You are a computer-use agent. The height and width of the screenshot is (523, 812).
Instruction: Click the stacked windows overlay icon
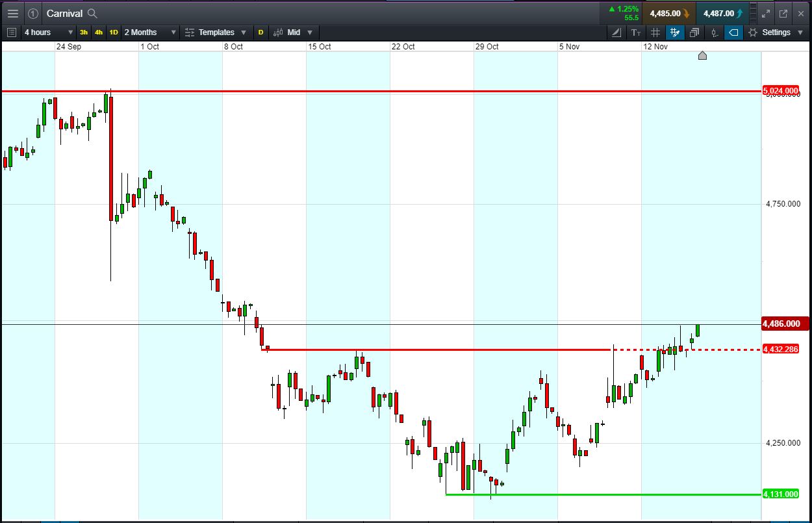coord(694,32)
